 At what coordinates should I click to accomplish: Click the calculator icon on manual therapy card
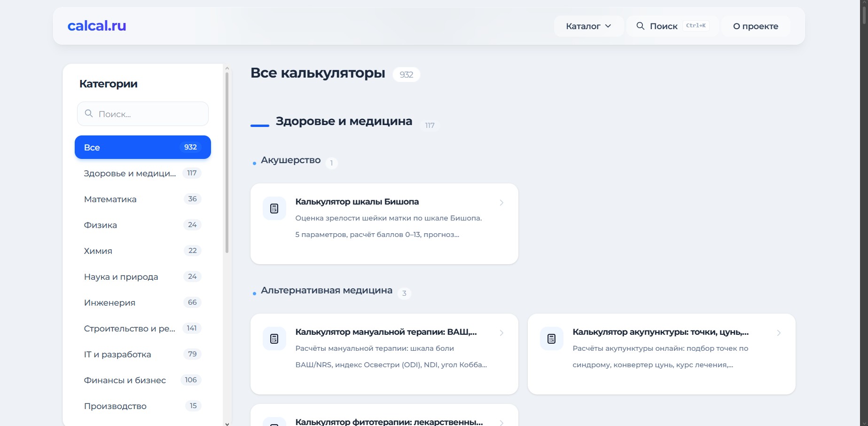click(274, 339)
